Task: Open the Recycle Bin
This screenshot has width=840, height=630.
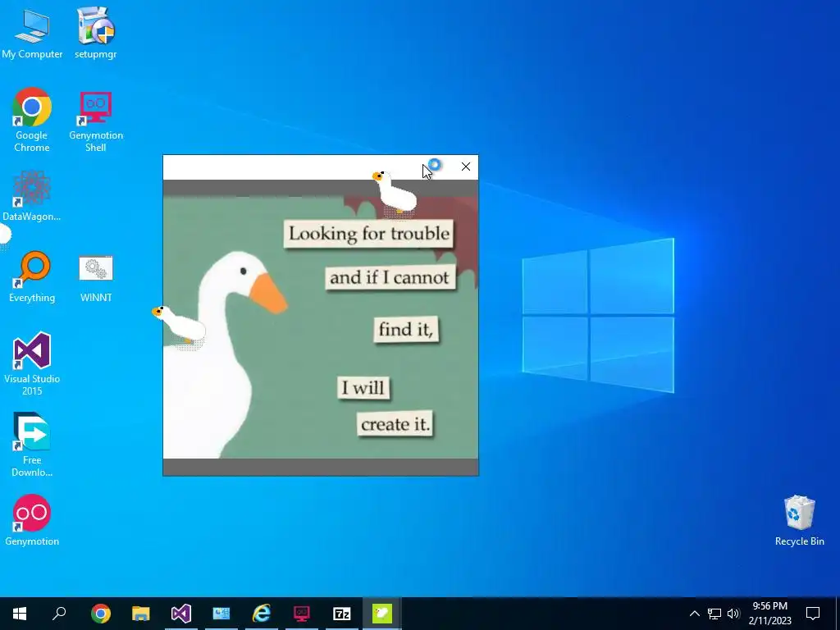Action: pos(799,520)
